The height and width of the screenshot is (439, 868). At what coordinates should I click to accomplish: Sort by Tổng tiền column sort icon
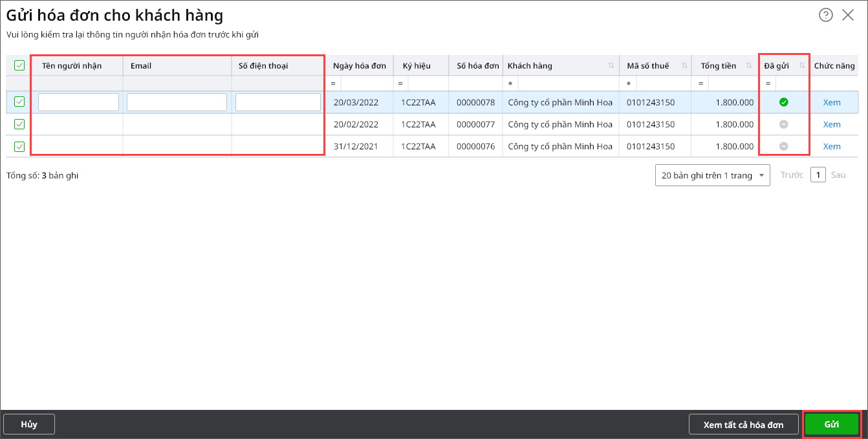(749, 66)
